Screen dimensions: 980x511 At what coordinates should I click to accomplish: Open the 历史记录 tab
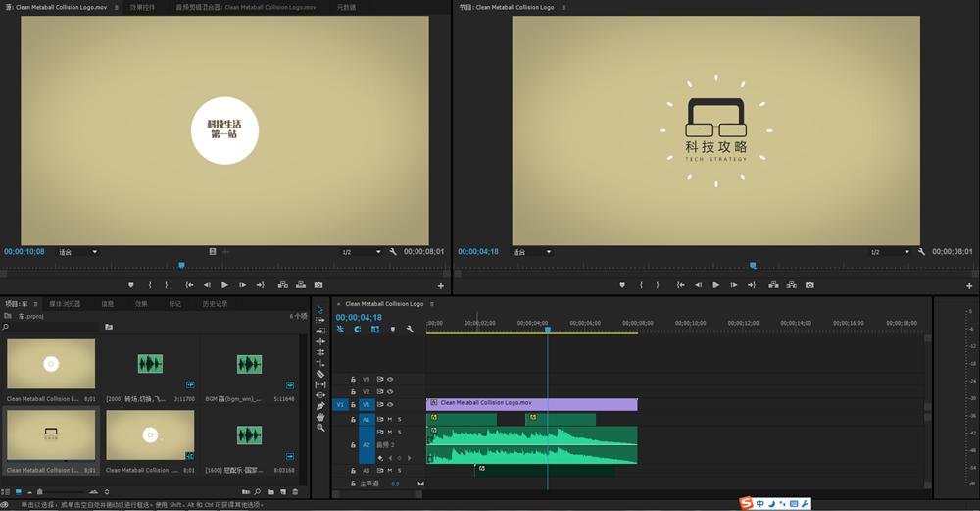215,304
